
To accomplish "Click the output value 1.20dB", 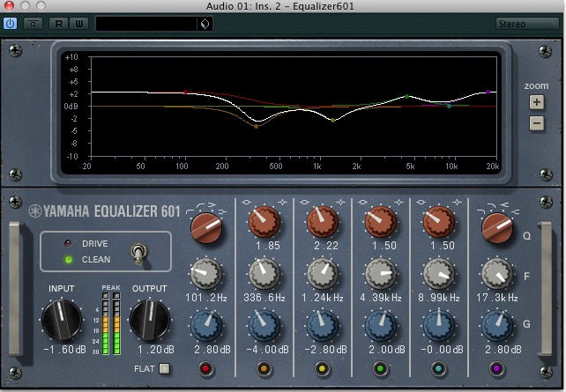I will (155, 350).
